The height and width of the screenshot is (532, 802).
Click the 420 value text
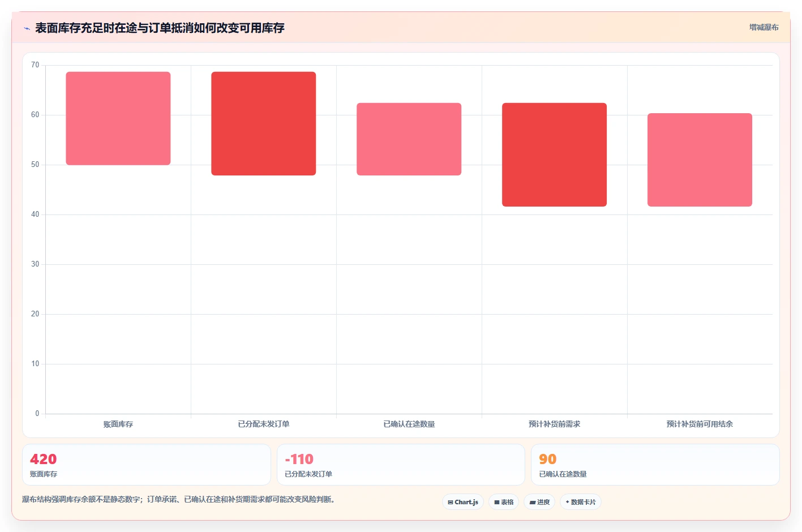[44, 459]
